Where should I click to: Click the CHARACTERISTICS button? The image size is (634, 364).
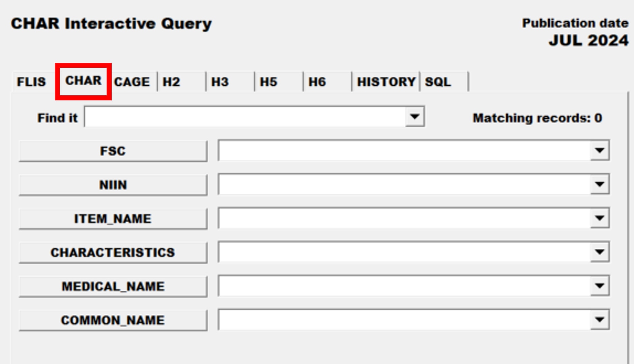(x=113, y=252)
